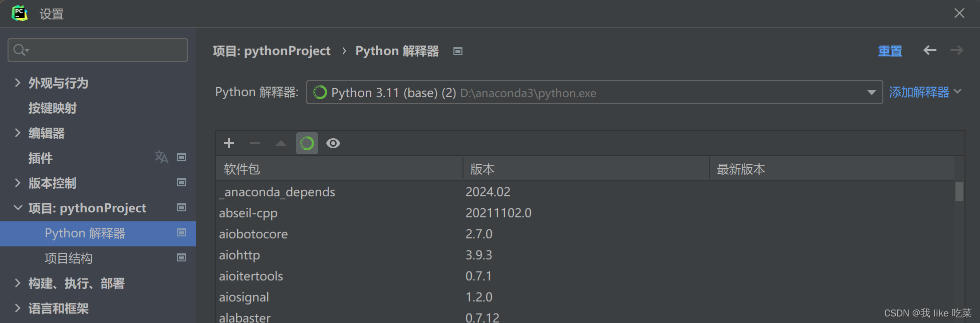This screenshot has height=323, width=980.
Task: Sort by the 软件包 column header
Action: coord(339,169)
